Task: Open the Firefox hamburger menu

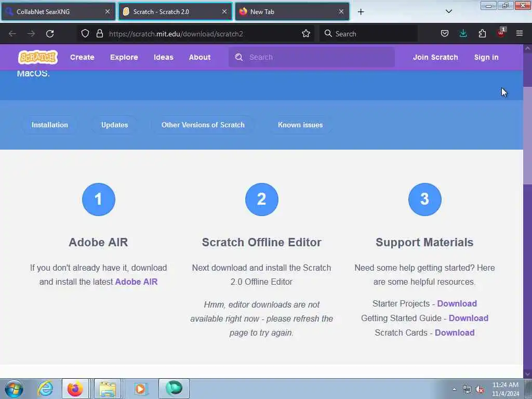Action: (x=520, y=33)
